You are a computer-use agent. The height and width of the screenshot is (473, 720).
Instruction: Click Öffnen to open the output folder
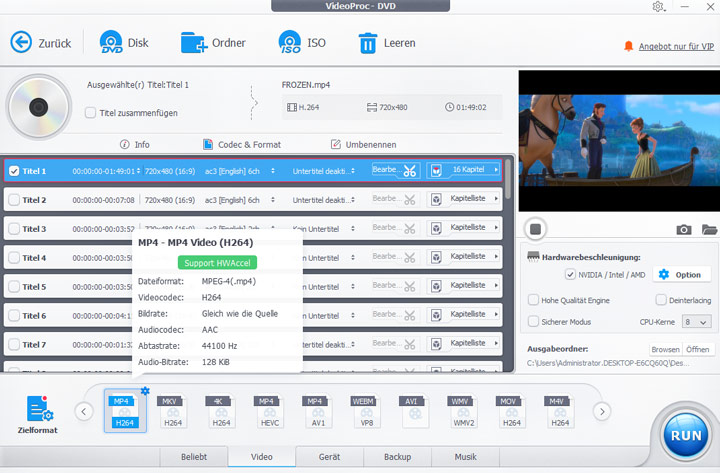698,349
